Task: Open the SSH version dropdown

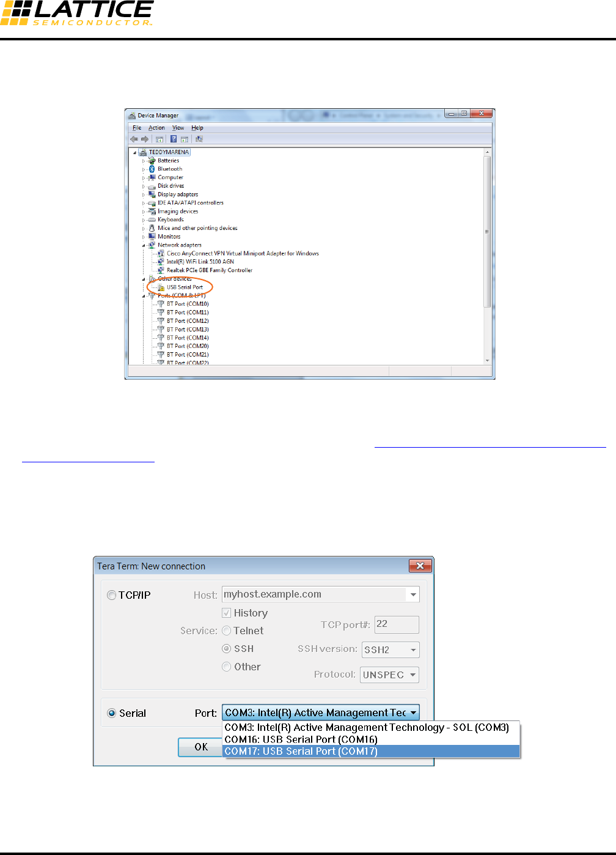Action: (391, 650)
